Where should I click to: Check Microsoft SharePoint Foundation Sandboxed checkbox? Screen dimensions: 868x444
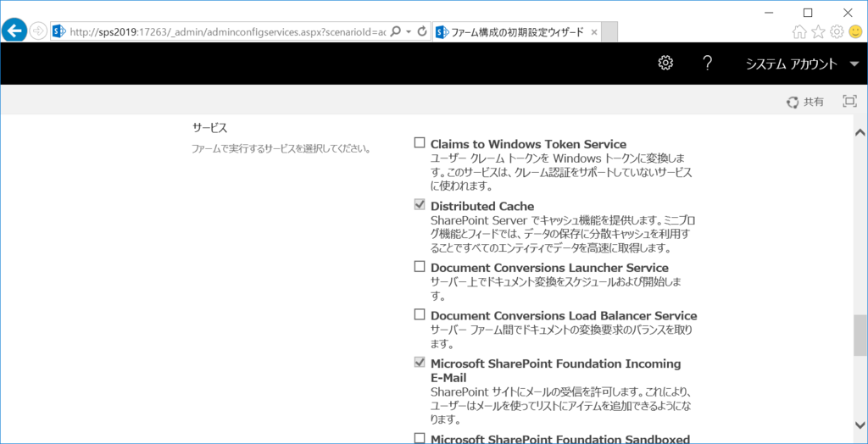tap(420, 438)
